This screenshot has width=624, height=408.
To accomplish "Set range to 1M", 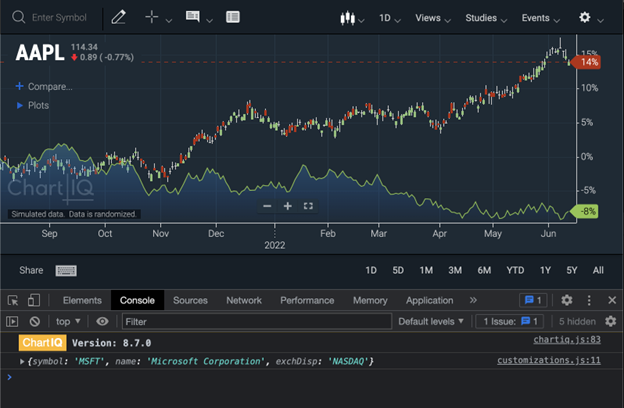I will [426, 270].
